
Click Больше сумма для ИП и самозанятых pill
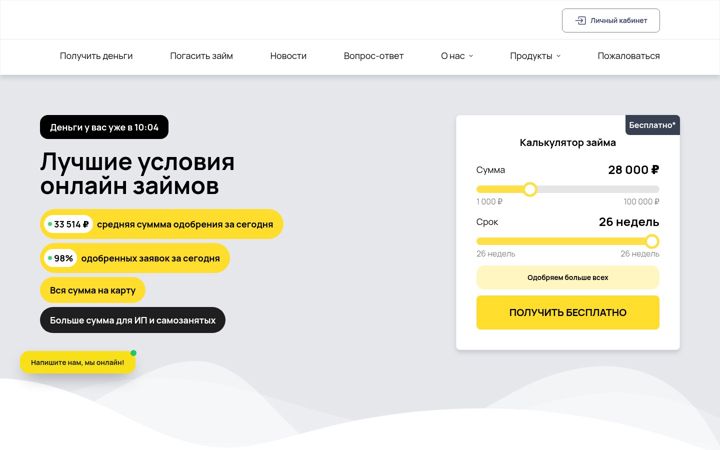coord(133,320)
